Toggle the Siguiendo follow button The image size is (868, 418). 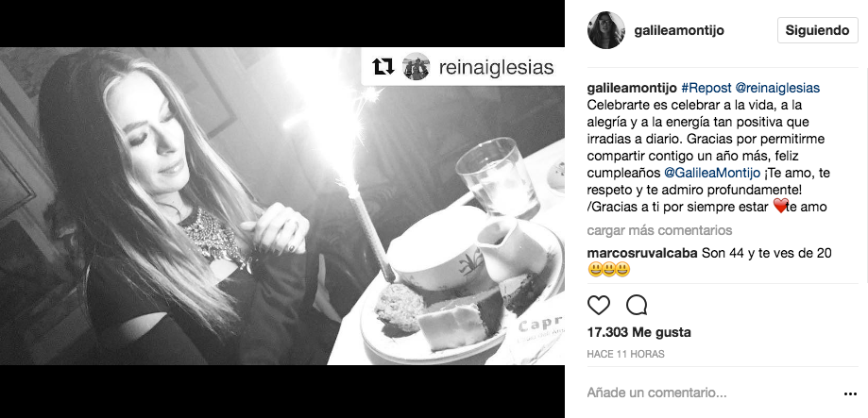(x=817, y=30)
